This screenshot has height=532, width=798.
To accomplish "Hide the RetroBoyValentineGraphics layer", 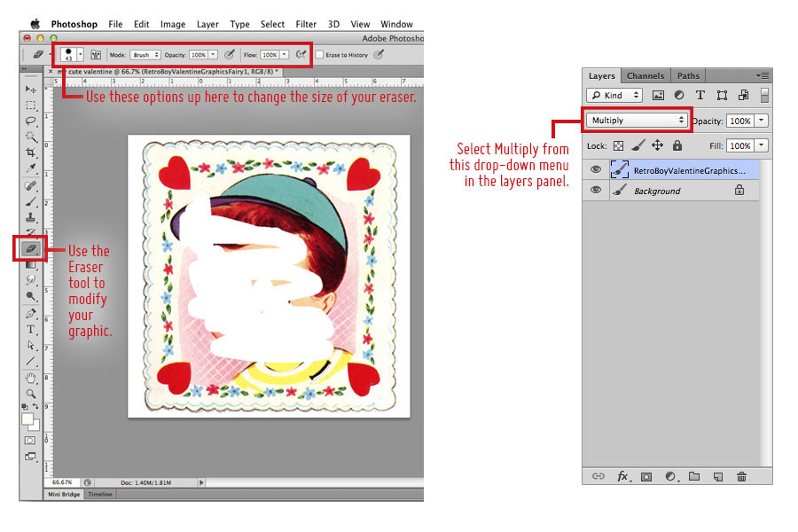I will (x=596, y=169).
